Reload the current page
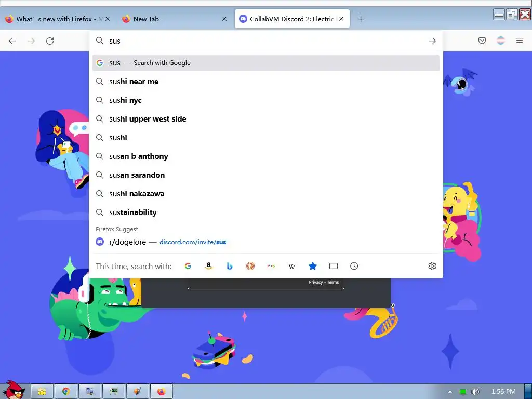 pos(50,41)
